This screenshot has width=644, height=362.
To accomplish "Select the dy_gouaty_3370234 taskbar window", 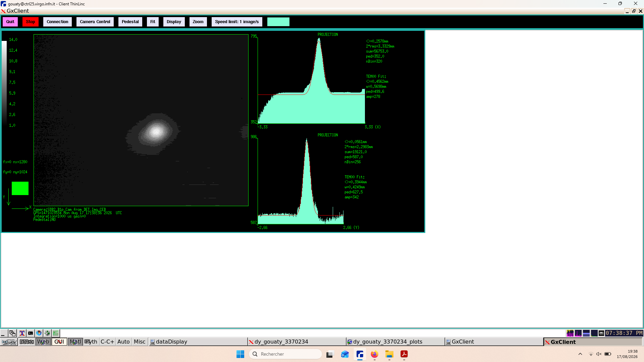I will point(297,342).
